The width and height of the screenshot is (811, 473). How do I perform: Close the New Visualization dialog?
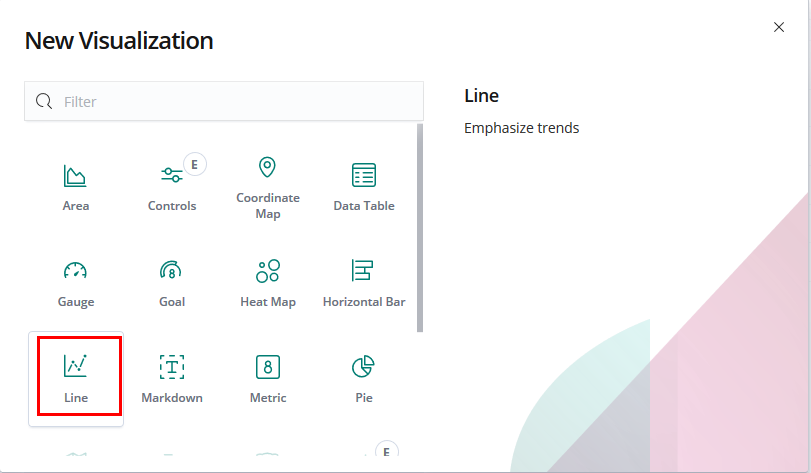click(778, 27)
